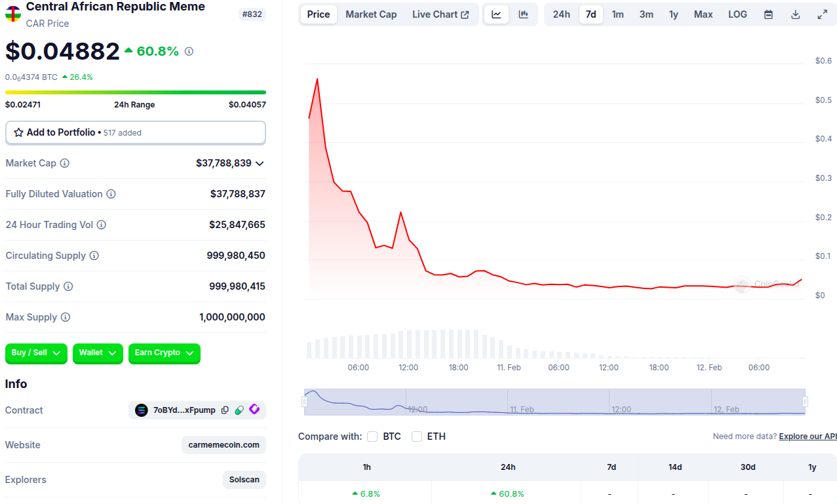Click the #832 rank badge

tap(252, 14)
